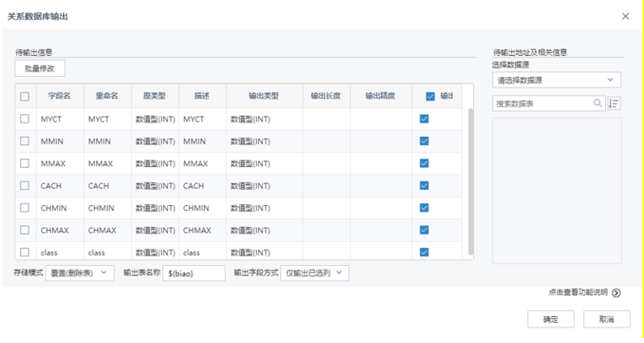Select the MYCT row checkbox
This screenshot has width=644, height=343.
(24, 119)
